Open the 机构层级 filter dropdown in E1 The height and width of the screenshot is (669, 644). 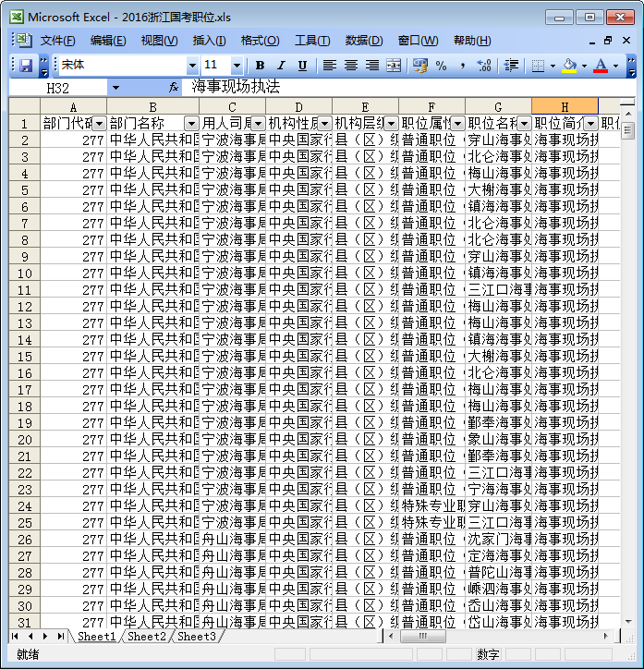[391, 124]
